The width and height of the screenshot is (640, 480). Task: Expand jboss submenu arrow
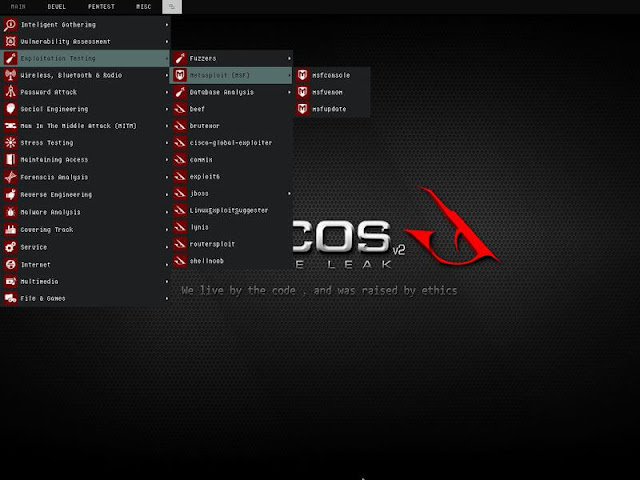tap(289, 193)
